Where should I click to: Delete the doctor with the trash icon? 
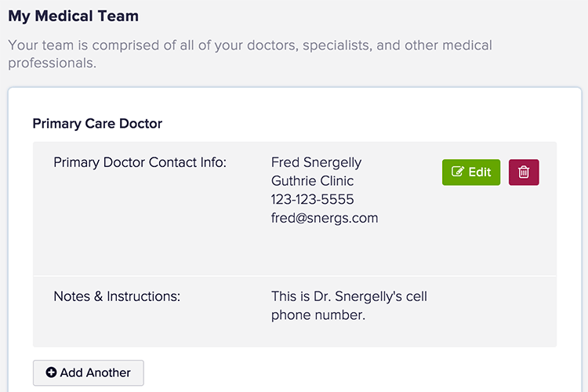tap(524, 172)
